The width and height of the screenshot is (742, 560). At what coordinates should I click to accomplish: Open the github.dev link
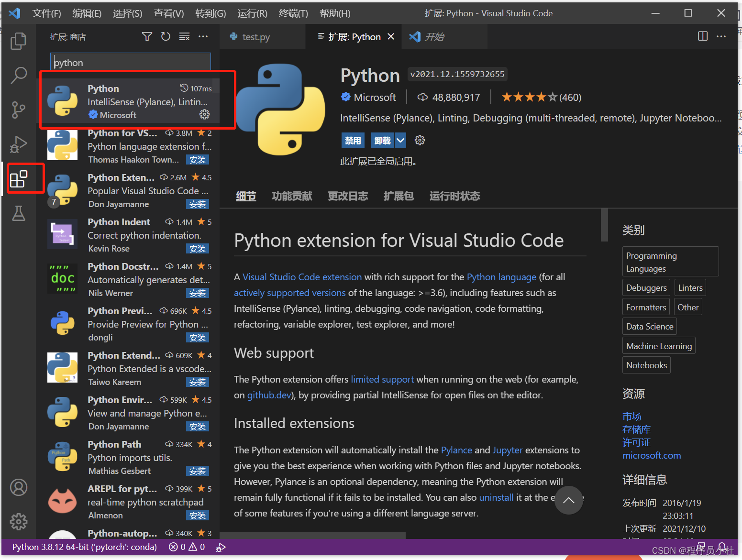pyautogui.click(x=269, y=395)
